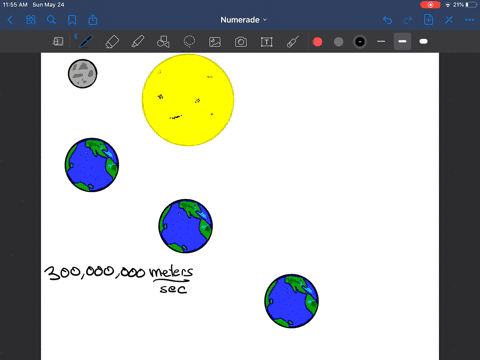Go back to the documents library
This screenshot has width=480, height=360.
(10, 20)
